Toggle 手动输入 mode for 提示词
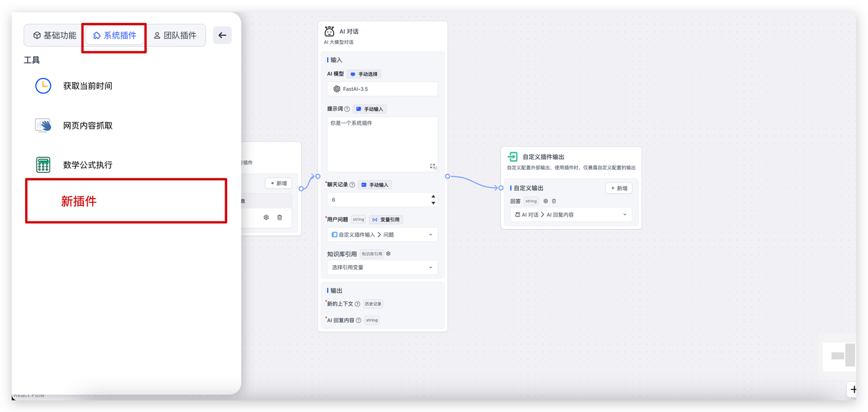The height and width of the screenshot is (412, 868). 370,109
